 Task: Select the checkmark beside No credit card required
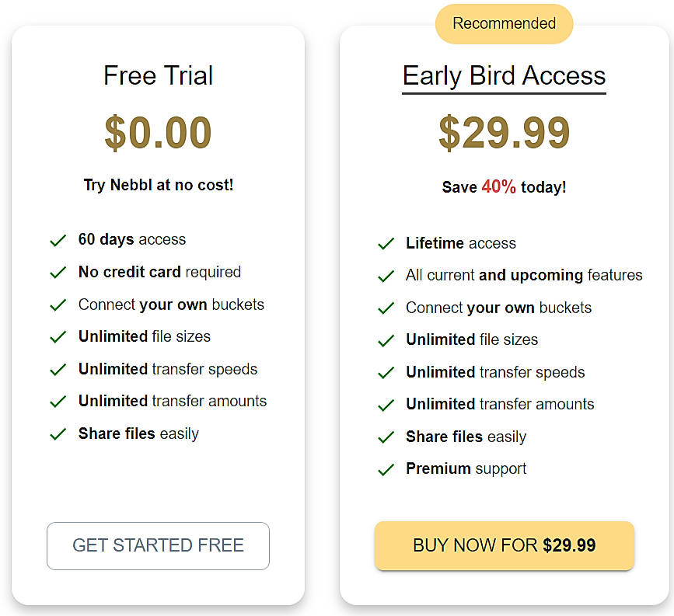(x=58, y=272)
